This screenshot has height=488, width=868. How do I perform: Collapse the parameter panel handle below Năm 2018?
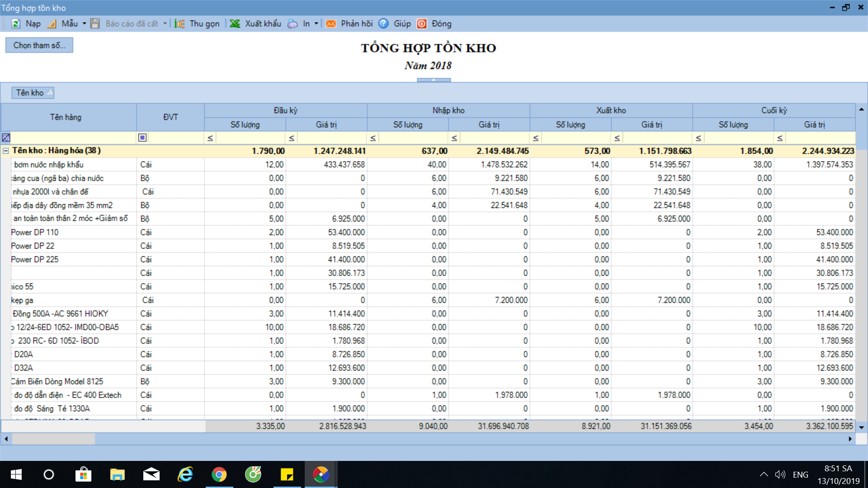(x=434, y=80)
